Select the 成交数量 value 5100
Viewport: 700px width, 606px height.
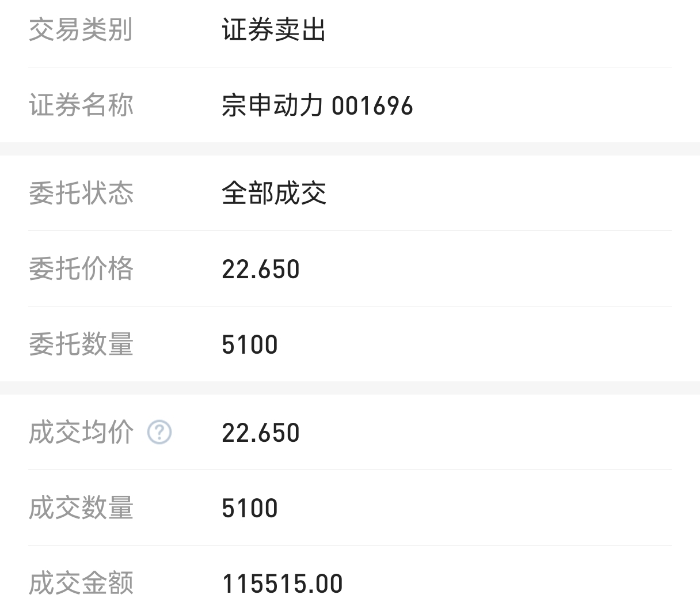click(x=250, y=509)
